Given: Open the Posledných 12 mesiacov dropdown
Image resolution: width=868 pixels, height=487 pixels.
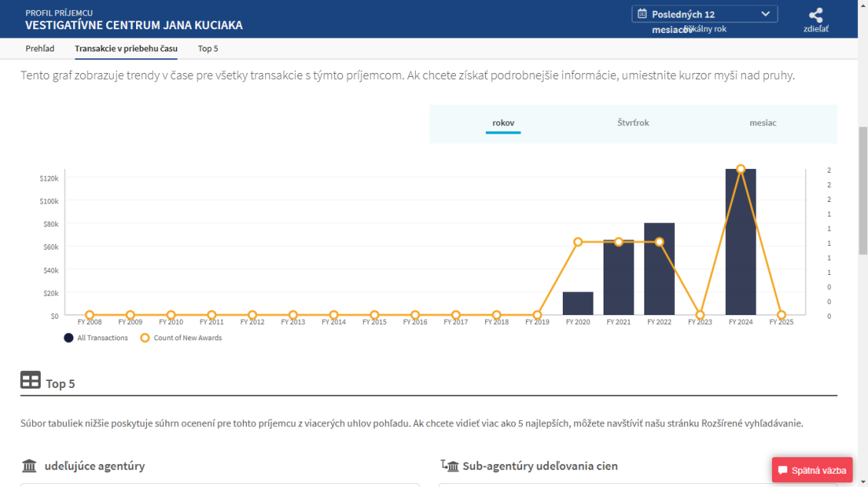Looking at the screenshot, I should coord(704,14).
